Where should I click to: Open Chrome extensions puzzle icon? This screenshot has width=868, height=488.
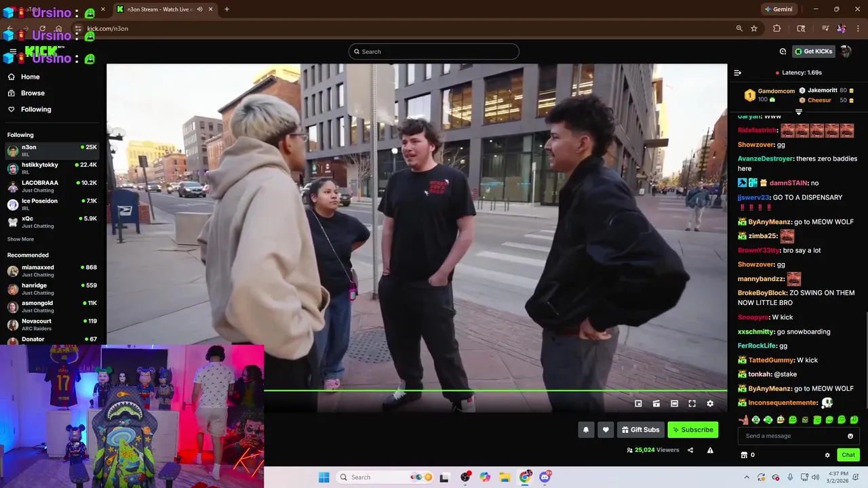[x=777, y=28]
